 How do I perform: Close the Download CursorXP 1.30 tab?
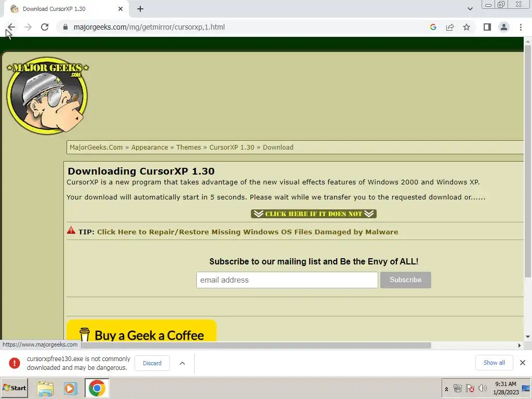tap(121, 9)
